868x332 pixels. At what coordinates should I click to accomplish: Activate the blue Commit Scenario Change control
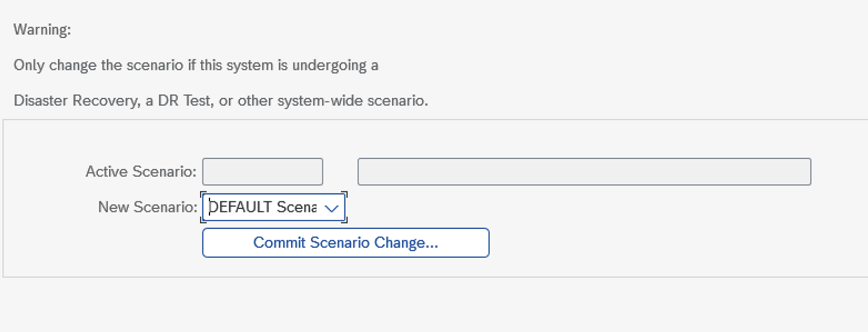(345, 243)
